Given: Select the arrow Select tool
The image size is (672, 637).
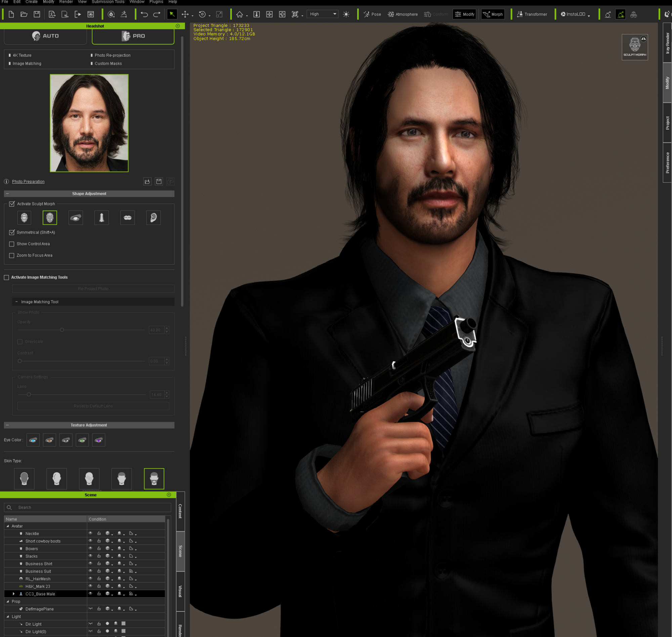Looking at the screenshot, I should [172, 14].
